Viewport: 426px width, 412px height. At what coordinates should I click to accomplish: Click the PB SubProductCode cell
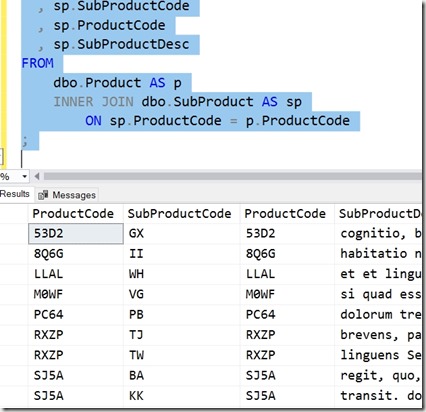(x=182, y=315)
